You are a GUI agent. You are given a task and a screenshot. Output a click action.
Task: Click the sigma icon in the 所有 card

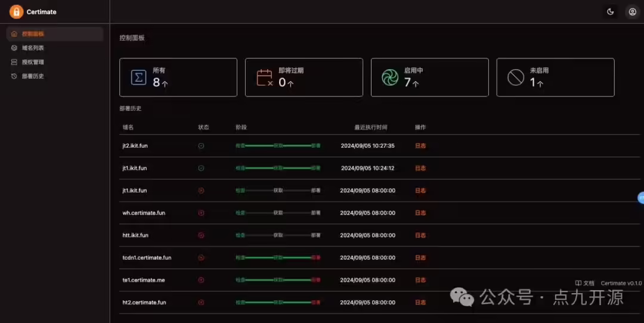(x=138, y=77)
